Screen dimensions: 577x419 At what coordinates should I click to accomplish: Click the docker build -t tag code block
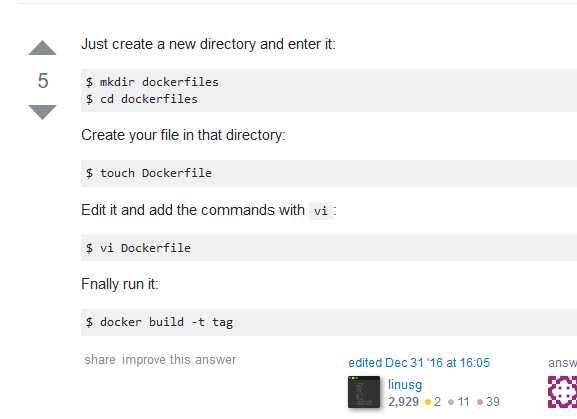329,322
